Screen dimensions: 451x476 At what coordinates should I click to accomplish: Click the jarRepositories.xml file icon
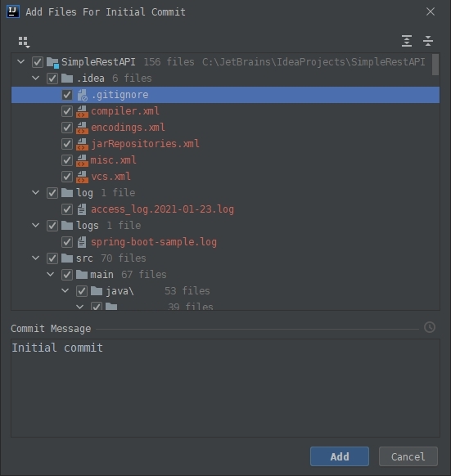coord(82,144)
